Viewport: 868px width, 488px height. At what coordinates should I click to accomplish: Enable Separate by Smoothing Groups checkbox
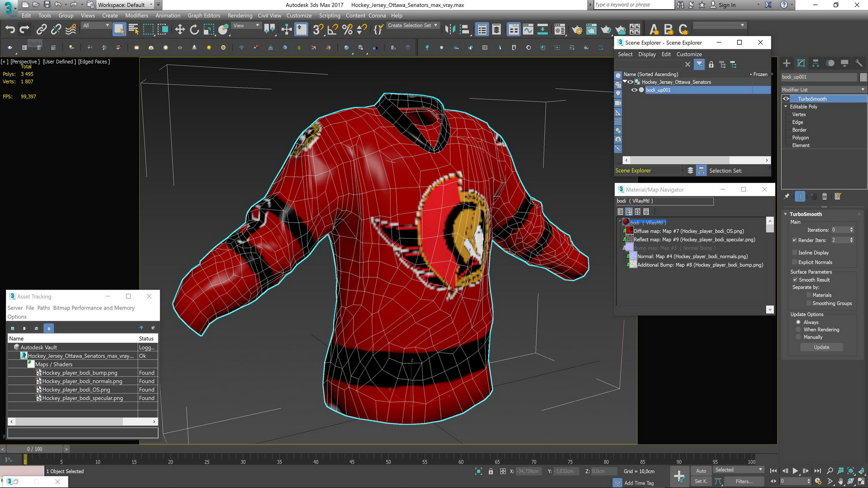809,303
